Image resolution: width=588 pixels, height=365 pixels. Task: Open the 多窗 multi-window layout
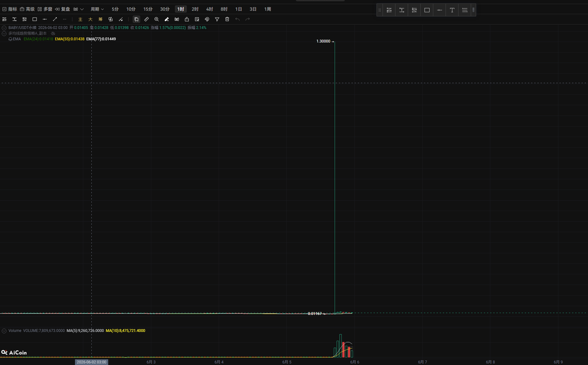pyautogui.click(x=45, y=9)
